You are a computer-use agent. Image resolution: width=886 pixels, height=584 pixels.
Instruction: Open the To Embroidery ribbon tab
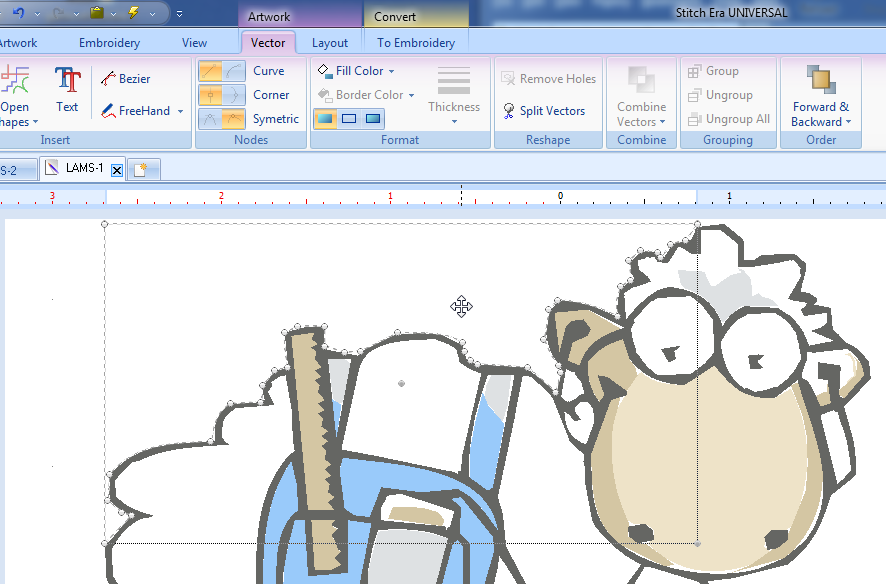[416, 43]
